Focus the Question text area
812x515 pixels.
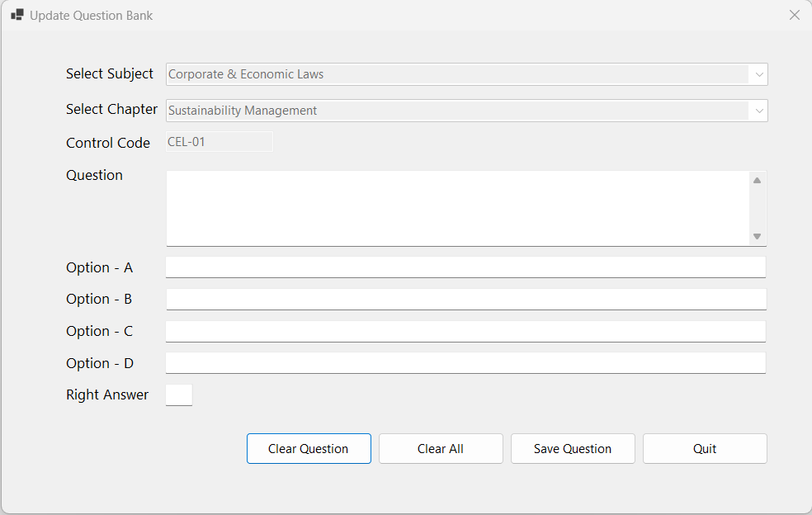(458, 208)
